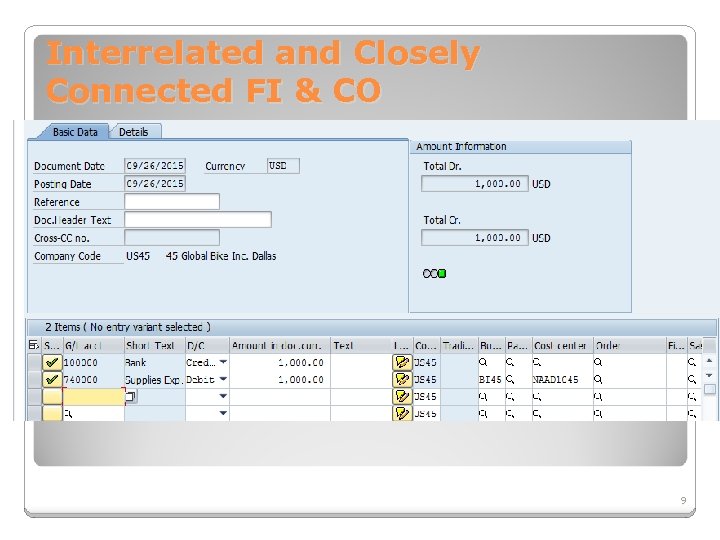Click the NAAD1045 cost center cell
The height and width of the screenshot is (540, 720).
(x=562, y=379)
